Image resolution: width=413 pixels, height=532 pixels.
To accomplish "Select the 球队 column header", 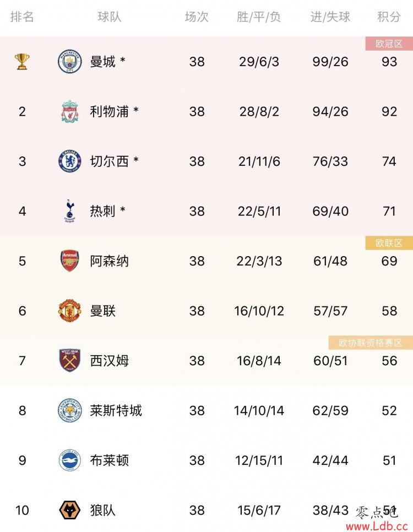I will pos(109,17).
